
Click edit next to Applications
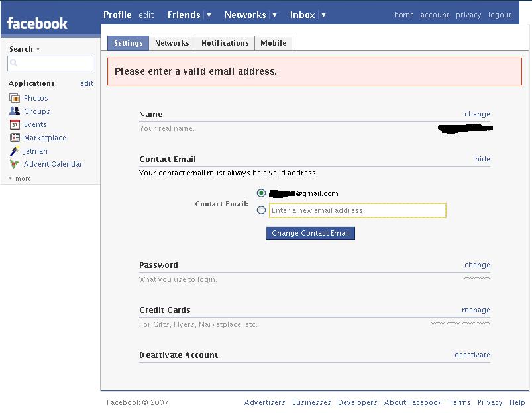pyautogui.click(x=87, y=83)
